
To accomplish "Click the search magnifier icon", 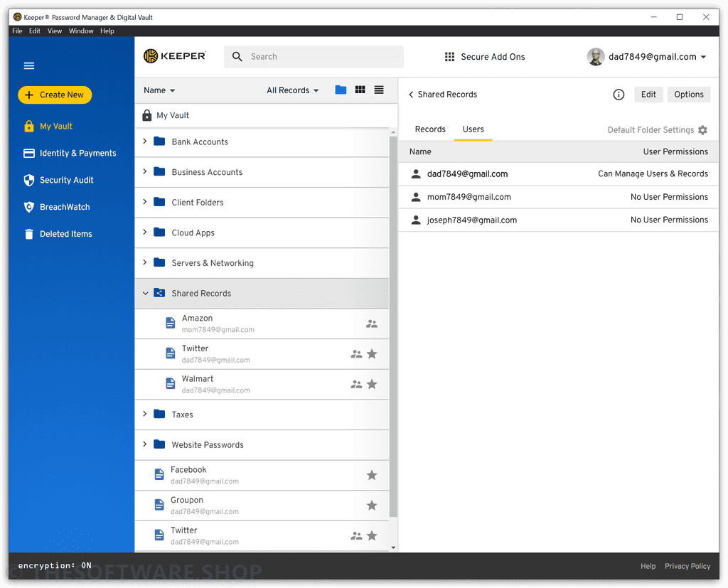I will 237,57.
